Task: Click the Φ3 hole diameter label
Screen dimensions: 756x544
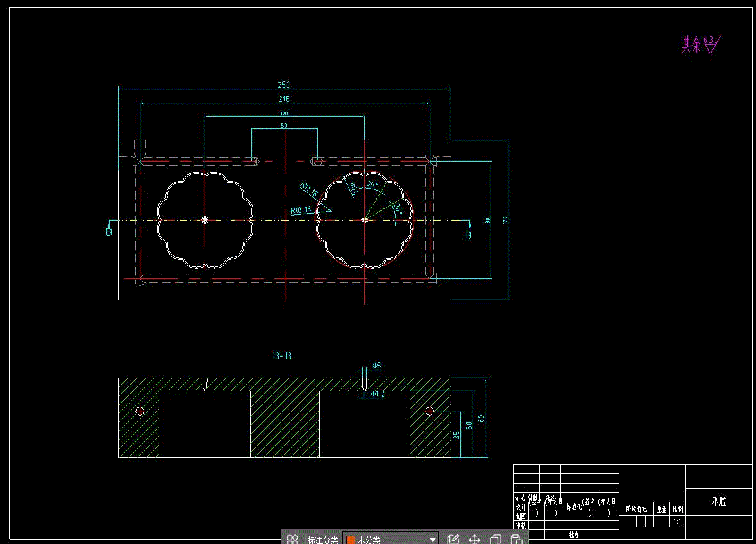Action: pos(376,366)
